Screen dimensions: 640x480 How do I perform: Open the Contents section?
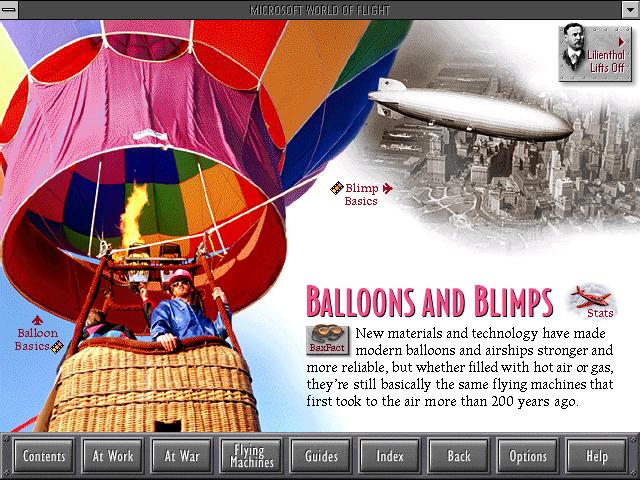44,456
